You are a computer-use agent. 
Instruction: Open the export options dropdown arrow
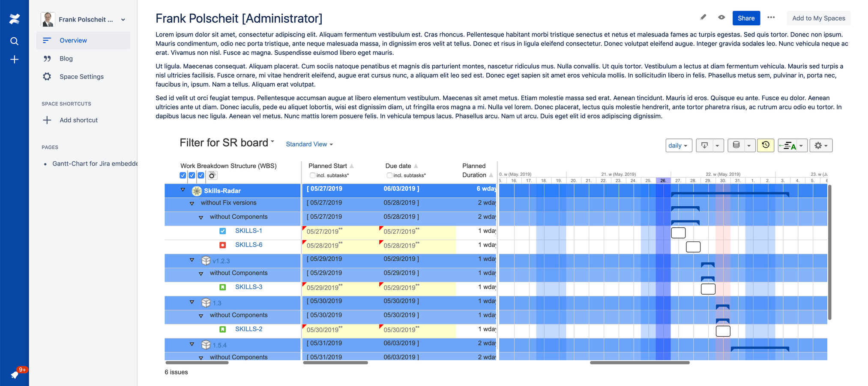[718, 146]
